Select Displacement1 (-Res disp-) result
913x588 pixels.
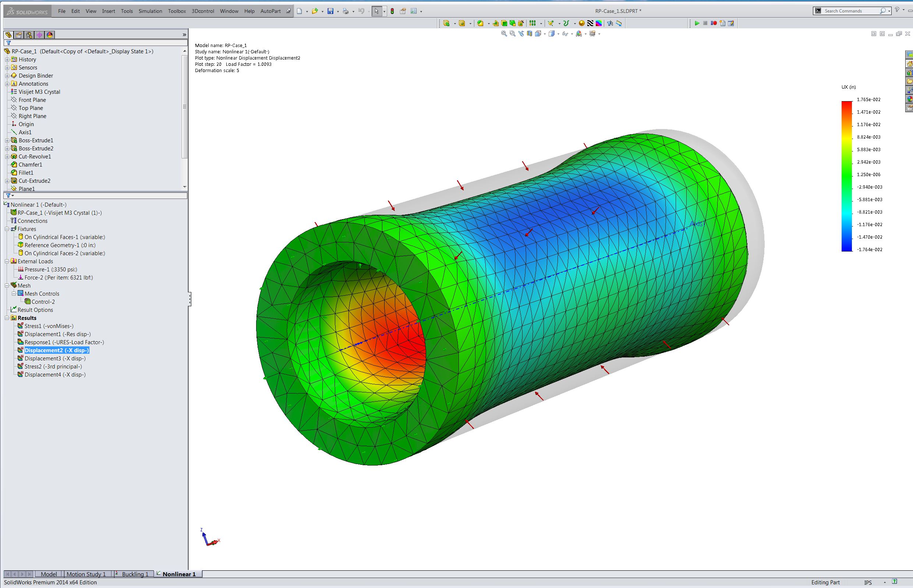(x=58, y=334)
